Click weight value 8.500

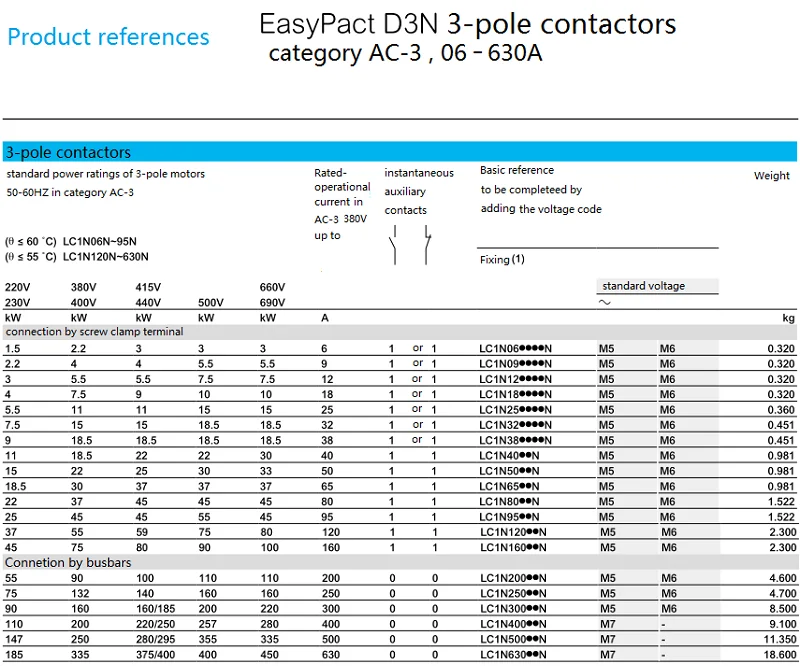point(783,609)
